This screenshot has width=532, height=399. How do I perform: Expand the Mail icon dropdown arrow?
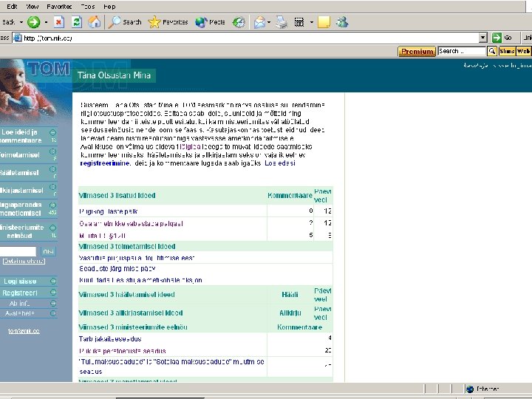[269, 22]
